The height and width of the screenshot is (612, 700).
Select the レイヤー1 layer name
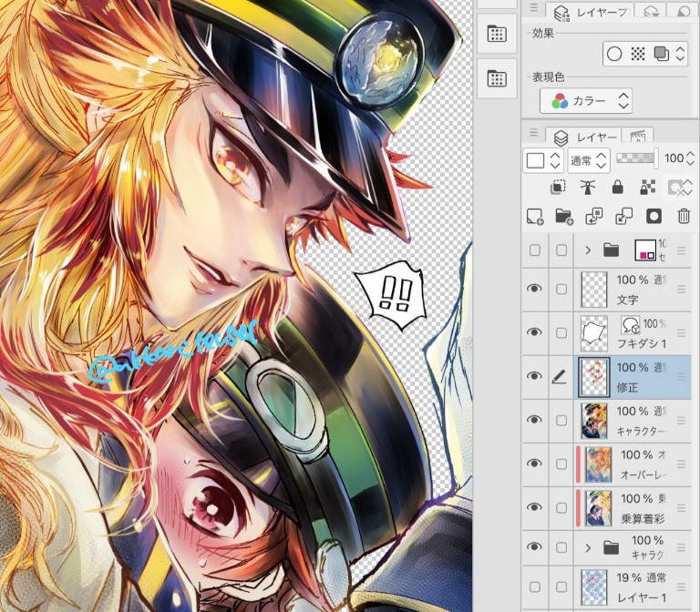(x=642, y=597)
